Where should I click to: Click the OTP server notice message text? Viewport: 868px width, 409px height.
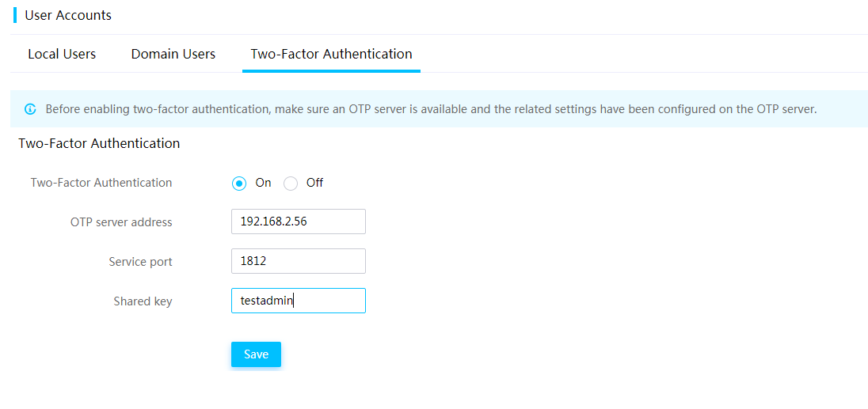click(x=432, y=109)
